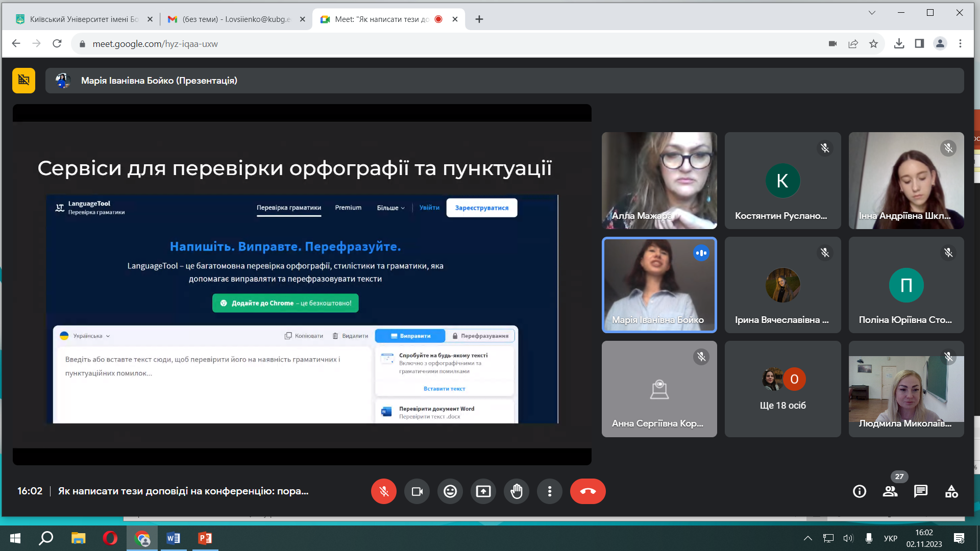Open the tab search dropdown arrow
This screenshot has height=551, width=980.
click(x=872, y=13)
